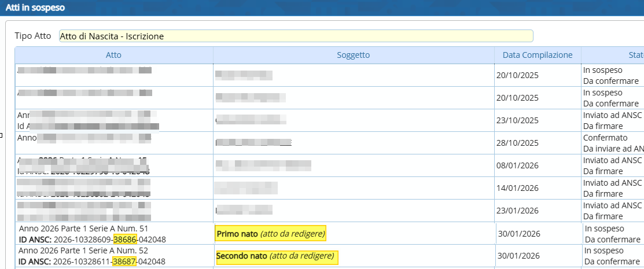Select the act Anno 2026 Num. 51
Image resolution: width=644 pixels, height=269 pixels.
point(84,228)
